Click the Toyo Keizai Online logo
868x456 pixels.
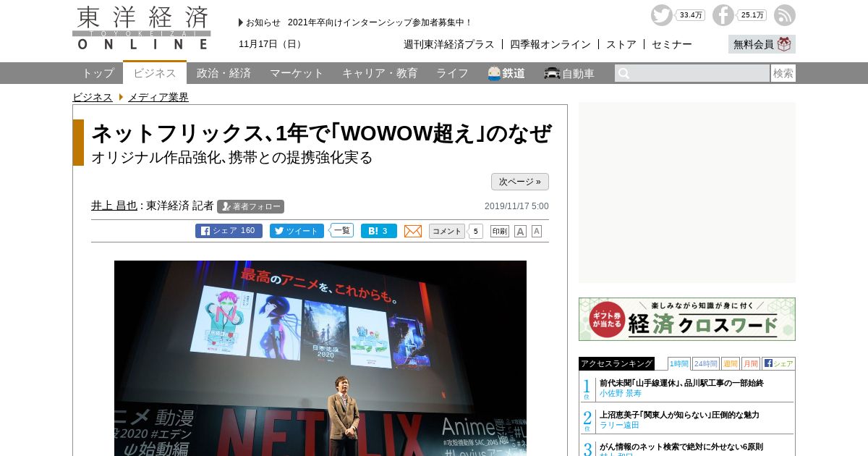142,28
